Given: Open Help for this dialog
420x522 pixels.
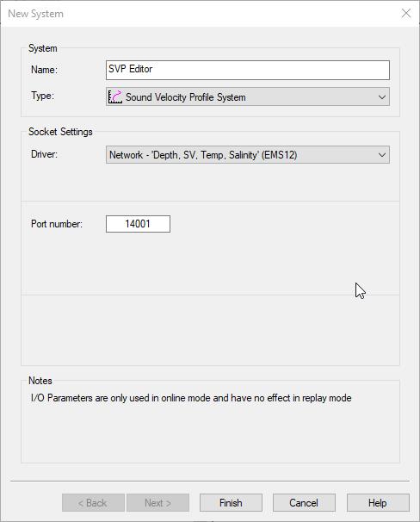Looking at the screenshot, I should (x=378, y=502).
